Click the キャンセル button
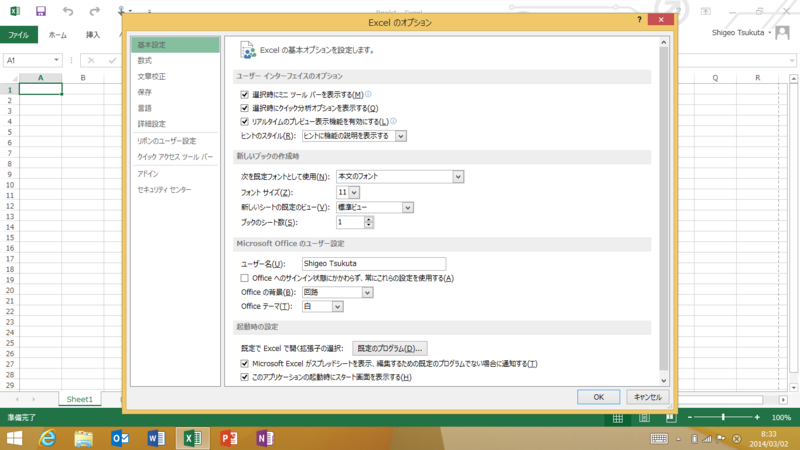The width and height of the screenshot is (800, 450). [x=647, y=397]
